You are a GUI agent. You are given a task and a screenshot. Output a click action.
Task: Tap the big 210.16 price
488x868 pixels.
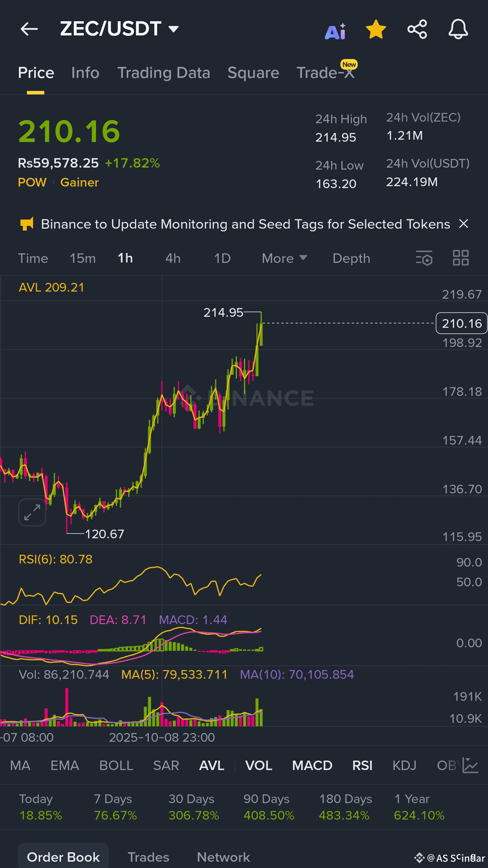point(69,131)
